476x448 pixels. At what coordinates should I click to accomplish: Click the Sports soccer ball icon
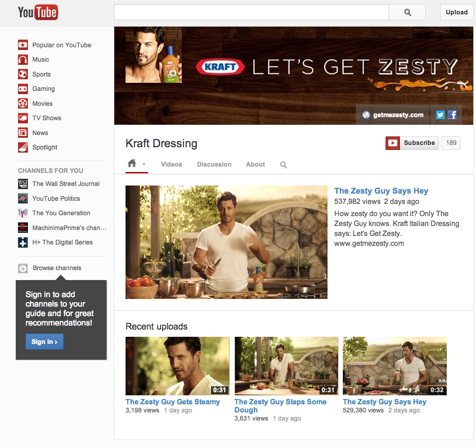(x=23, y=74)
